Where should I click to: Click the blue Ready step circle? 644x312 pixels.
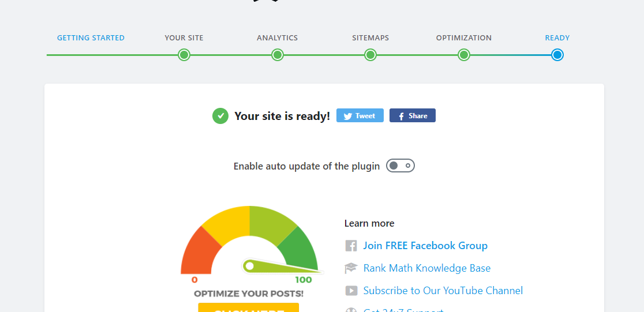[557, 55]
